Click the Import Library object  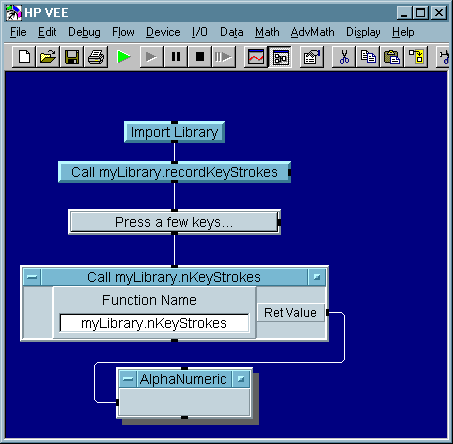(174, 132)
